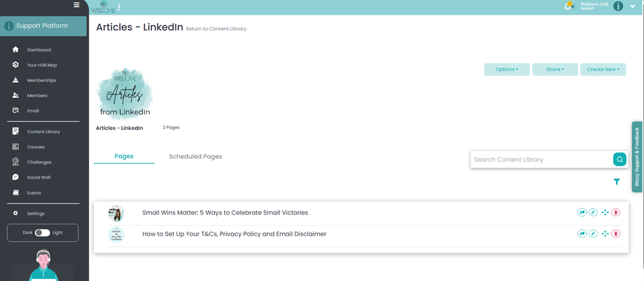The height and width of the screenshot is (281, 644).
Task: Open the filter funnel icon
Action: (617, 182)
